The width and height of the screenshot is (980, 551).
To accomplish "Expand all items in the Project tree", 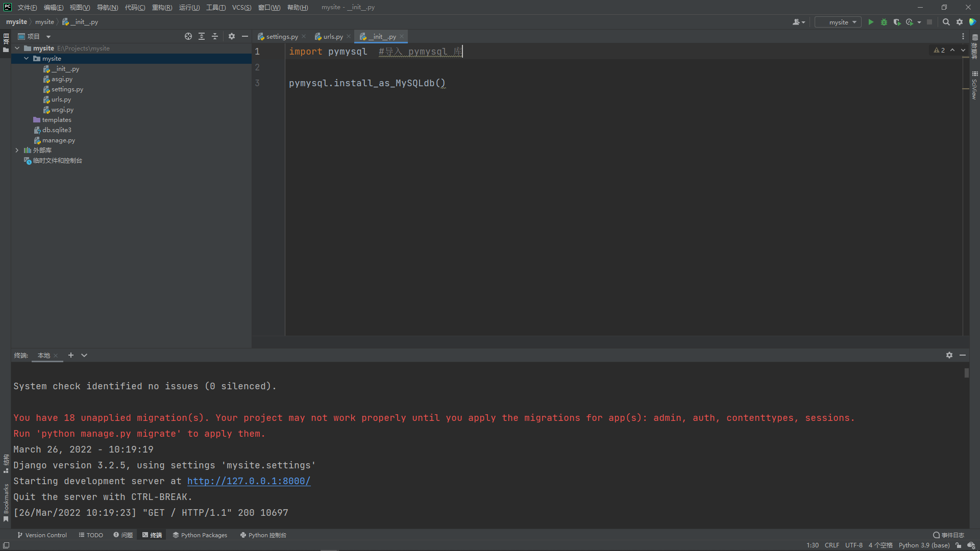I will pyautogui.click(x=202, y=36).
